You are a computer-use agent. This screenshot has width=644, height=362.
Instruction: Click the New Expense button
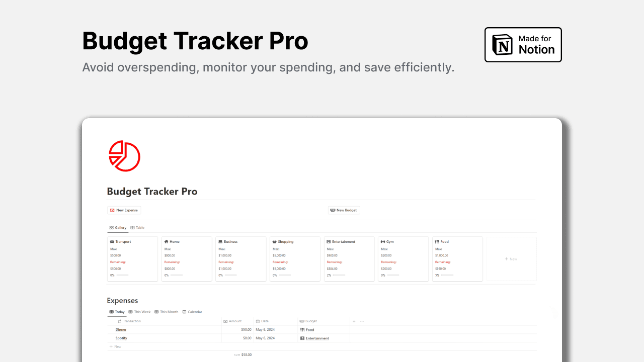click(124, 210)
